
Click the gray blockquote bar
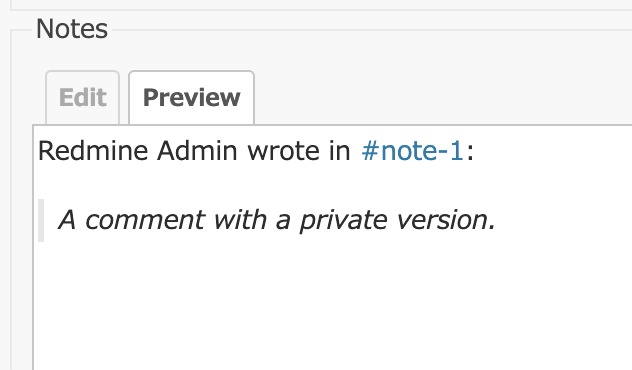(x=41, y=220)
